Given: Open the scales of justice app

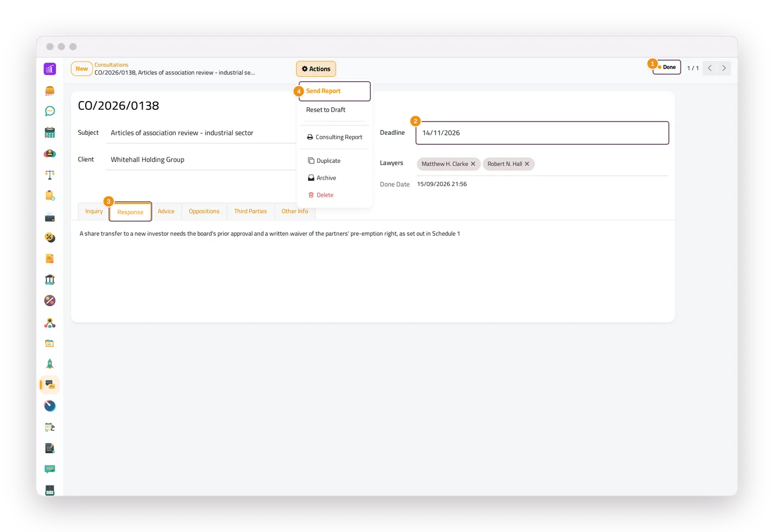Looking at the screenshot, I should click(x=50, y=175).
